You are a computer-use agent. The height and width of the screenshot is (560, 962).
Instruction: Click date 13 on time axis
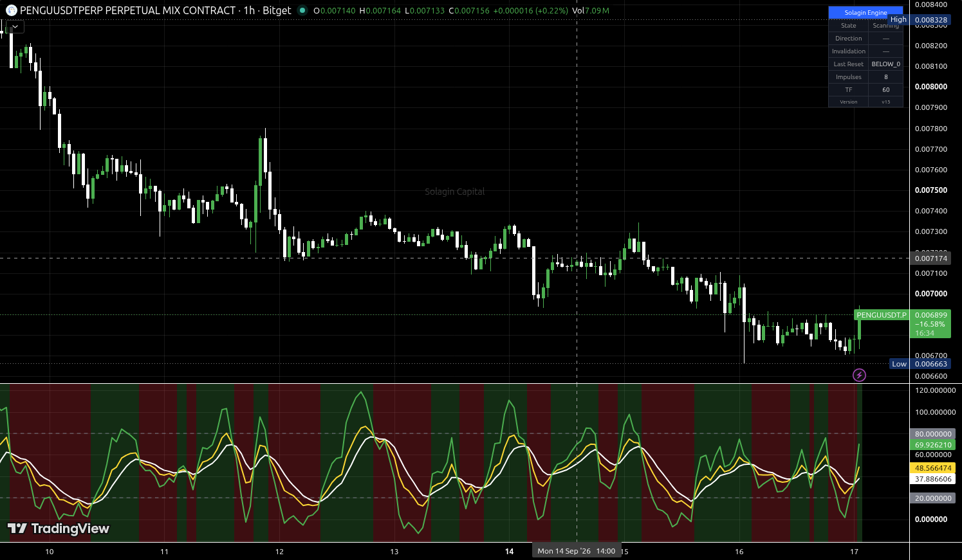(394, 552)
